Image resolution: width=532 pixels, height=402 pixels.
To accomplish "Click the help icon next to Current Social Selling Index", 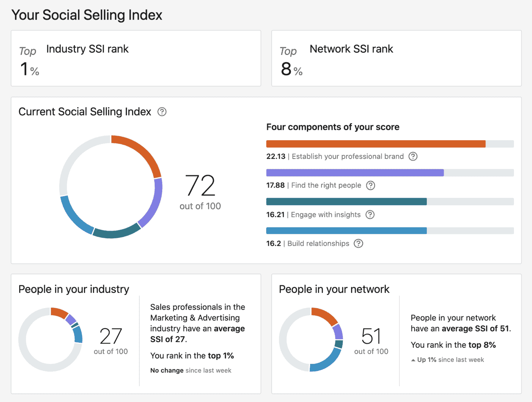I will point(162,112).
